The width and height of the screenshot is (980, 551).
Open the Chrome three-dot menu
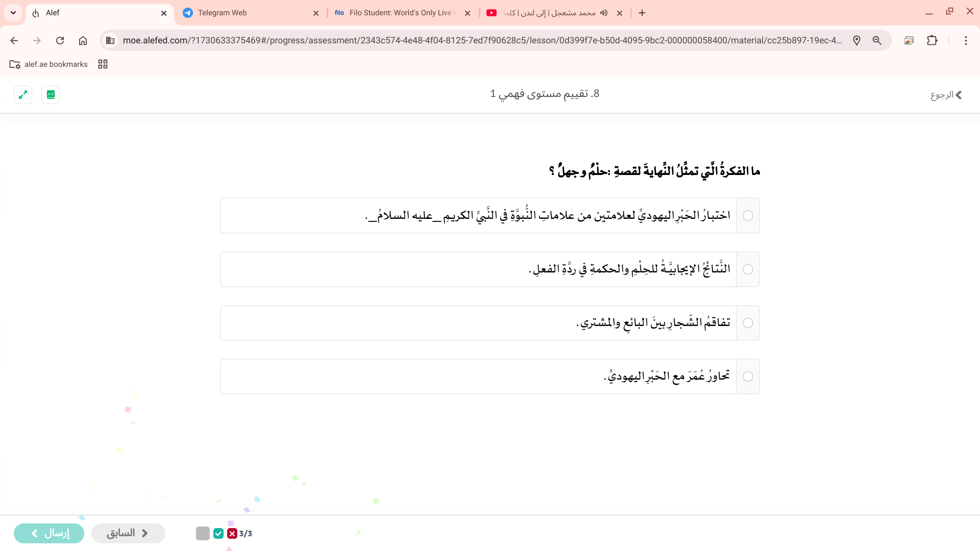tap(966, 40)
